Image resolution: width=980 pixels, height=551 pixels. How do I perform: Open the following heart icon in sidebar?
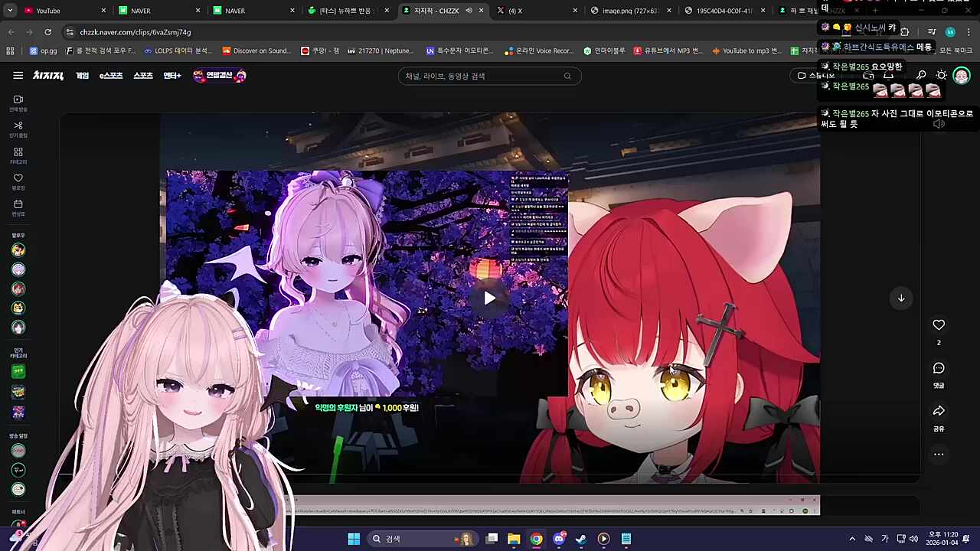click(x=18, y=178)
